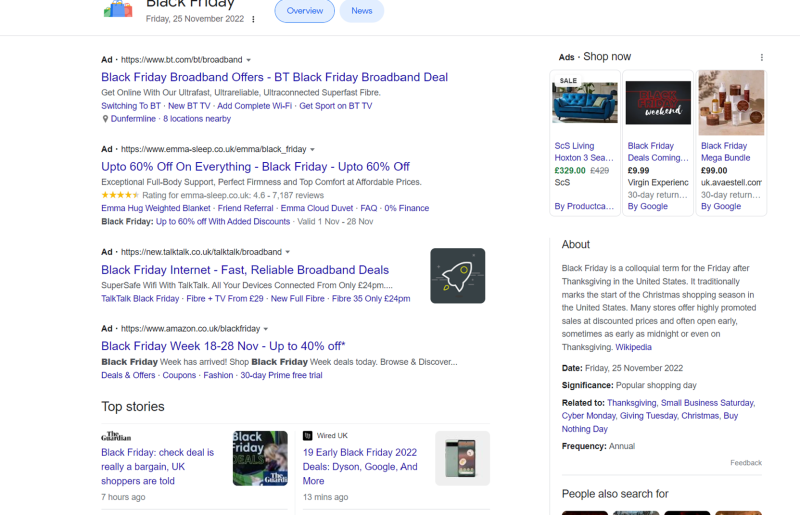
Task: Click The Guardian logo in Top stories
Action: [x=116, y=436]
